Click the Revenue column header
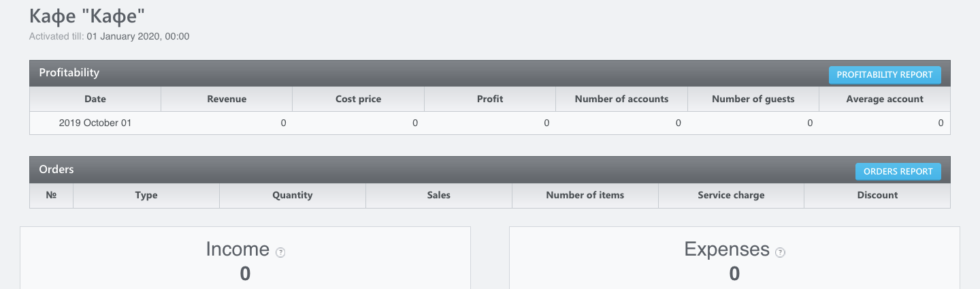This screenshot has width=980, height=289. click(x=227, y=99)
